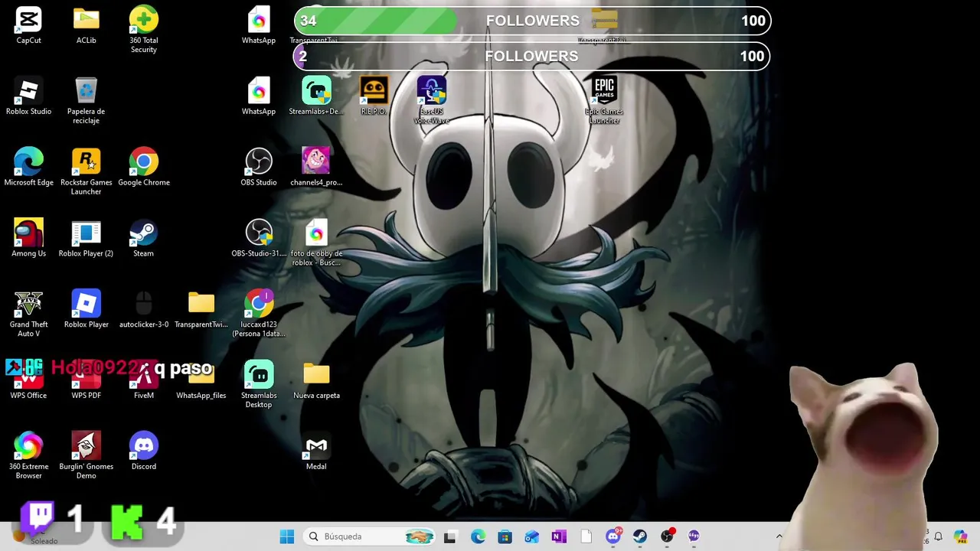Image resolution: width=980 pixels, height=551 pixels.
Task: Open Copilot from the taskbar
Action: [x=961, y=536]
